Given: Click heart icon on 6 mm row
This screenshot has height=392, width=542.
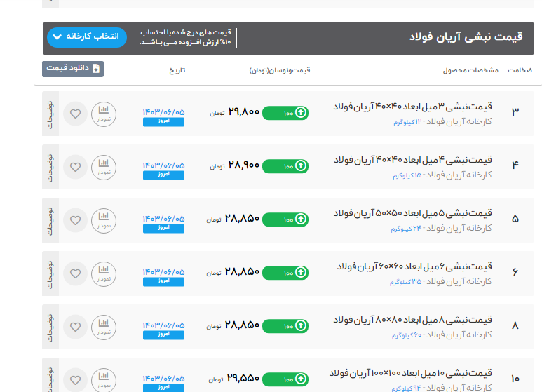Looking at the screenshot, I should (75, 273).
